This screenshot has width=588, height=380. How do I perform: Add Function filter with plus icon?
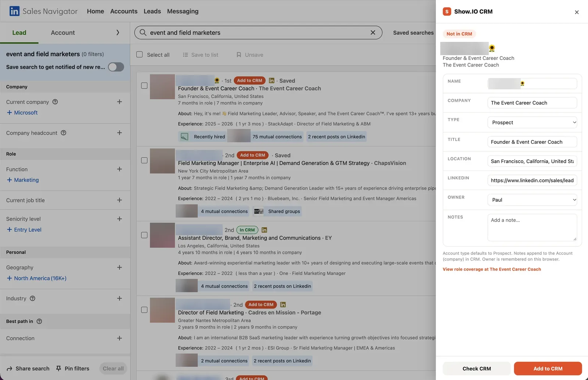119,169
